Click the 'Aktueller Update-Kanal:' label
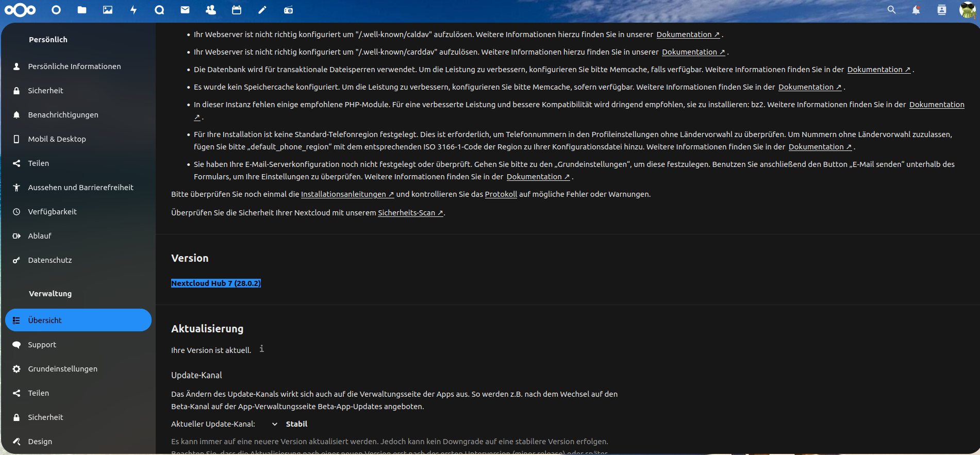This screenshot has height=455, width=980. (213, 424)
